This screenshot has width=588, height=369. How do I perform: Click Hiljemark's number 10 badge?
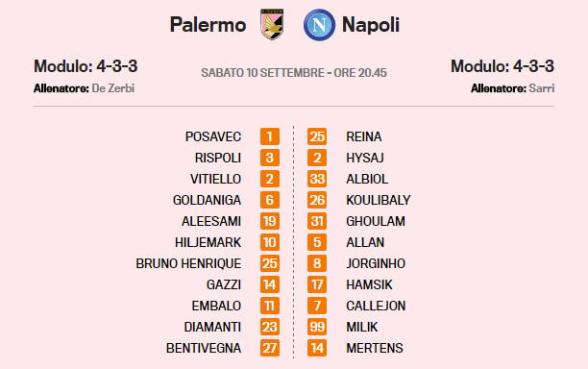(x=270, y=242)
